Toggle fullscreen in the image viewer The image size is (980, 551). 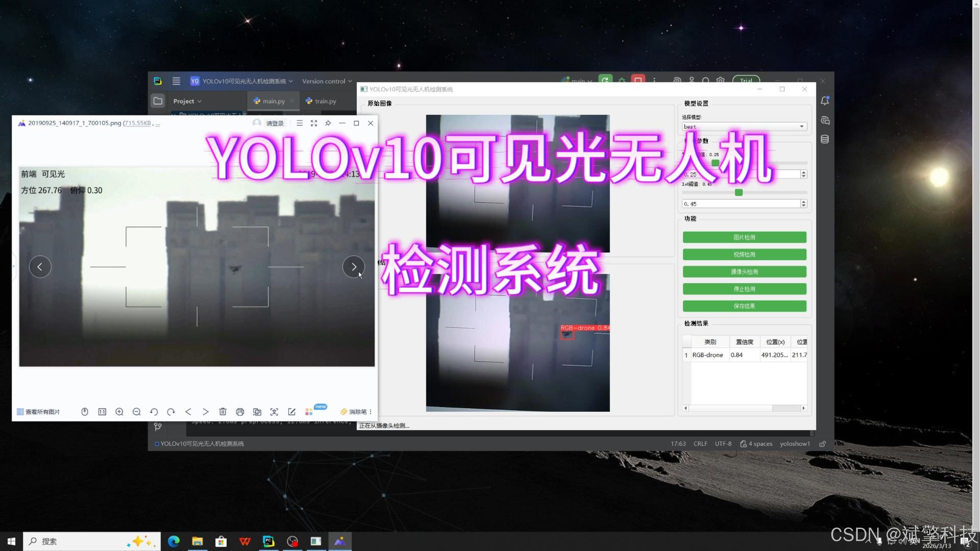313,123
